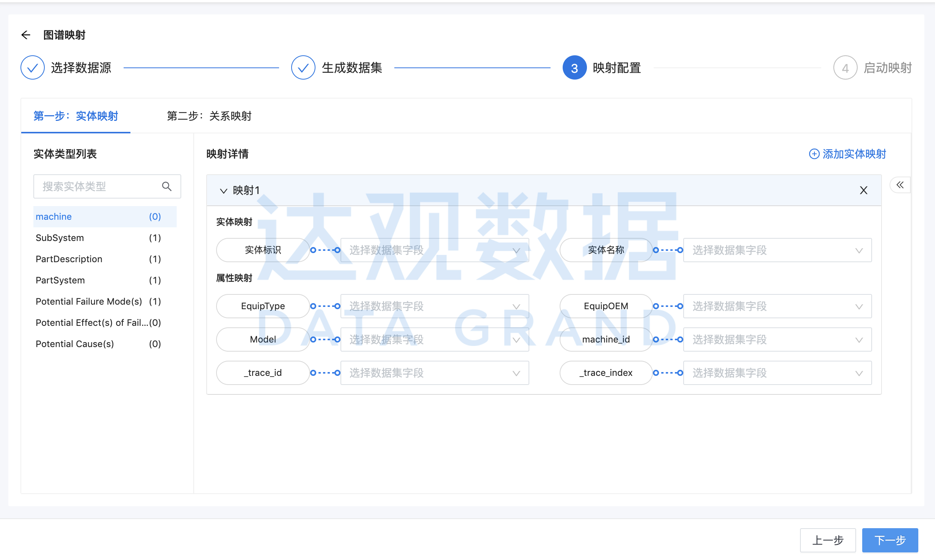Click the 生成数据集 step checkmark circle
This screenshot has height=560, width=935.
[303, 68]
